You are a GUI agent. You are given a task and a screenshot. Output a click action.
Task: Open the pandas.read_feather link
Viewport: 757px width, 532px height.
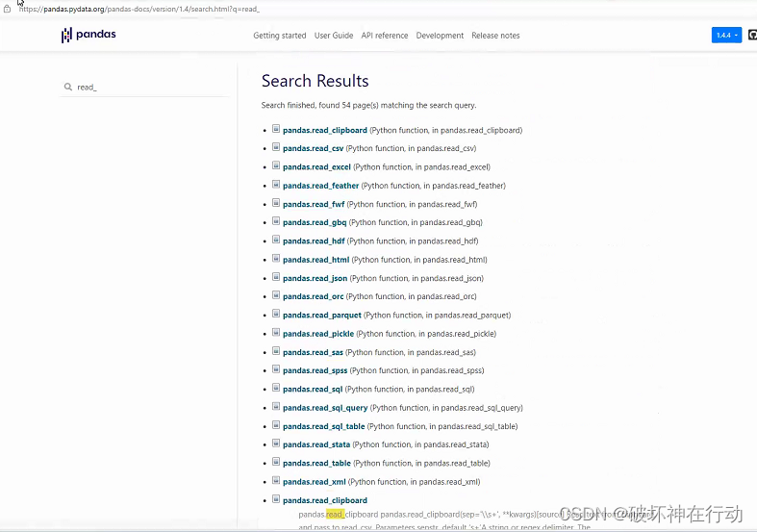pyautogui.click(x=320, y=186)
